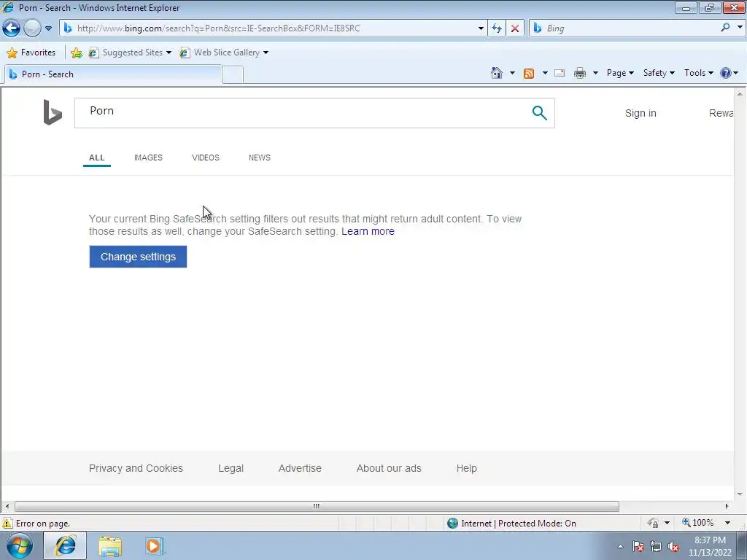Click the muted volume tray icon
Image resolution: width=747 pixels, height=560 pixels.
673,547
